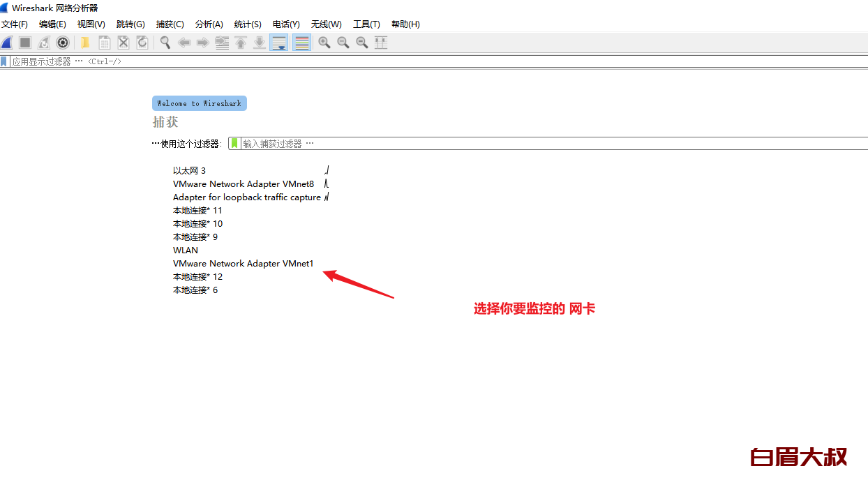Go to next packet with the right arrow
The width and height of the screenshot is (868, 487).
click(203, 43)
